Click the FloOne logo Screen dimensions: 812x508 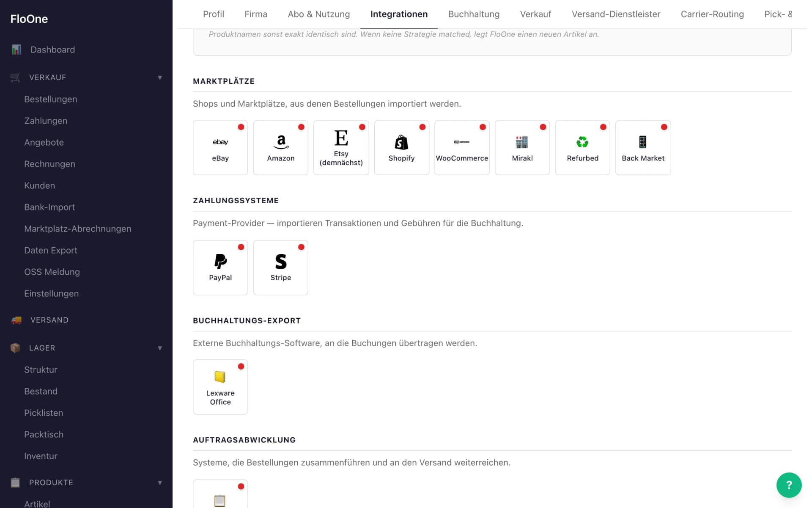(29, 19)
